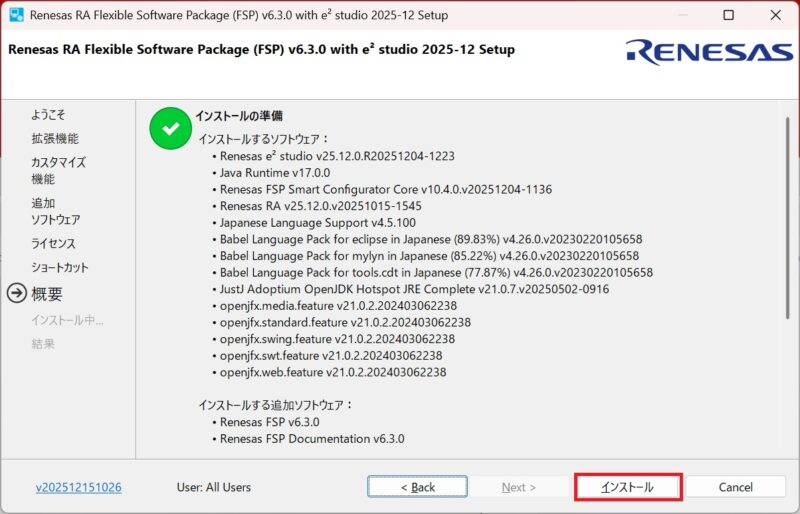
Task: Select the ショートカット step in sidebar
Action: (x=60, y=267)
